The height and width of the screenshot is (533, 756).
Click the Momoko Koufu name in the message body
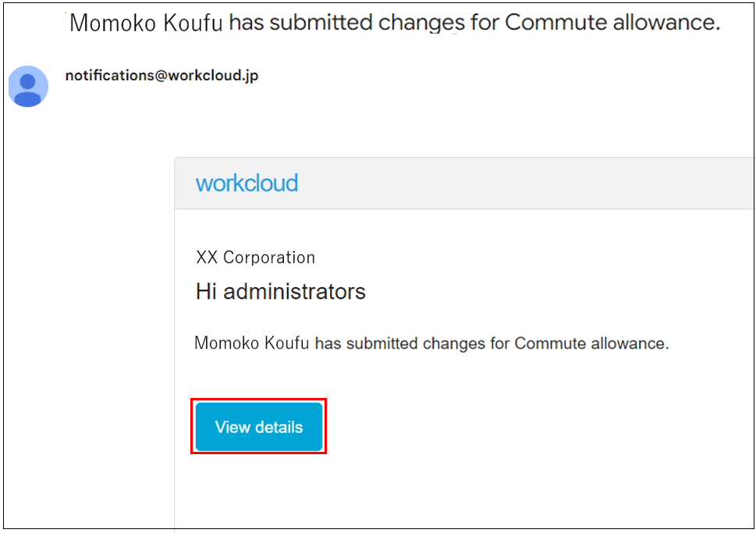coord(252,343)
